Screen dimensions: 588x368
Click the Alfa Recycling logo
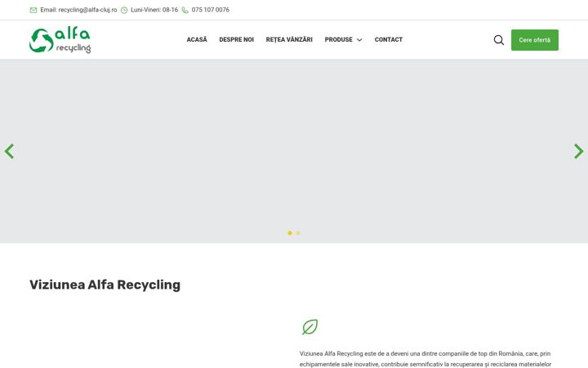(x=60, y=40)
